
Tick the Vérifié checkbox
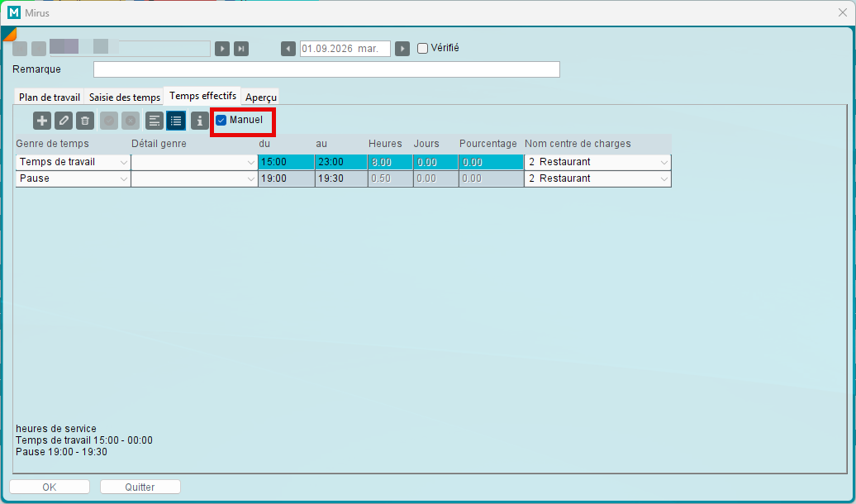pos(422,48)
